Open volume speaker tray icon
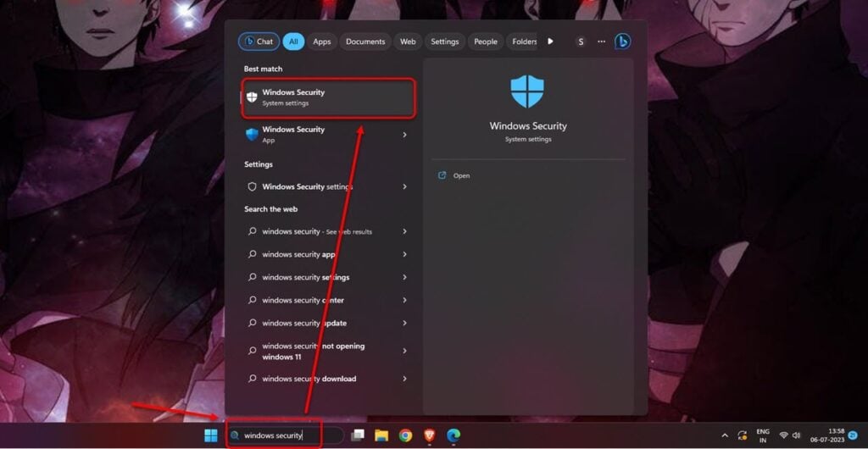Screen dimensions: 868x449 point(797,435)
